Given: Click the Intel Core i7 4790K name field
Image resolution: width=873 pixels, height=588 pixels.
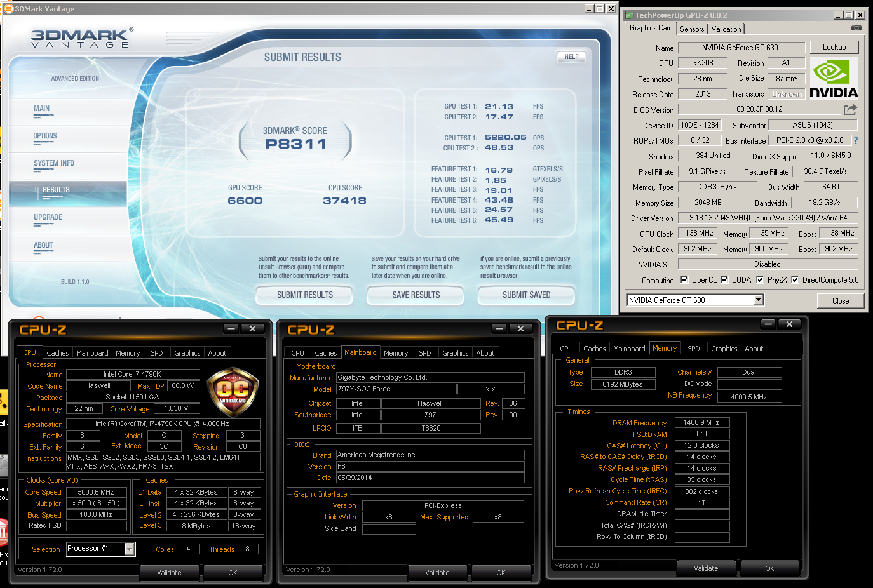Looking at the screenshot, I should [x=133, y=374].
